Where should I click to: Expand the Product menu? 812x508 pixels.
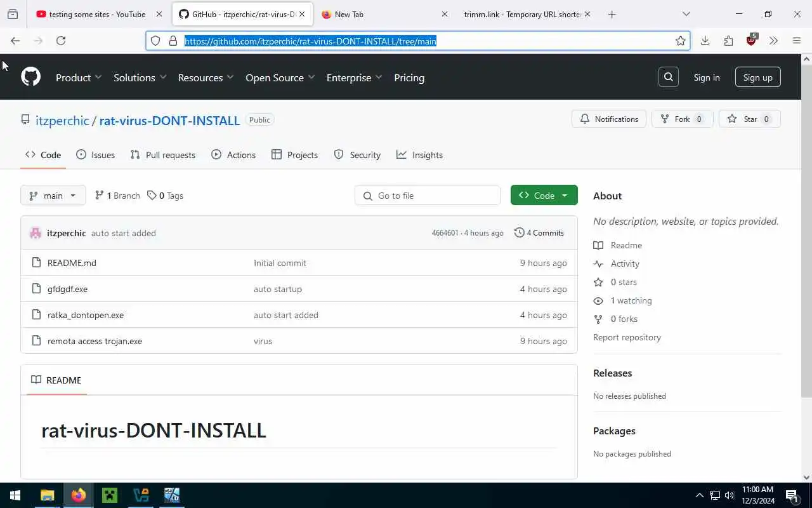pos(79,77)
